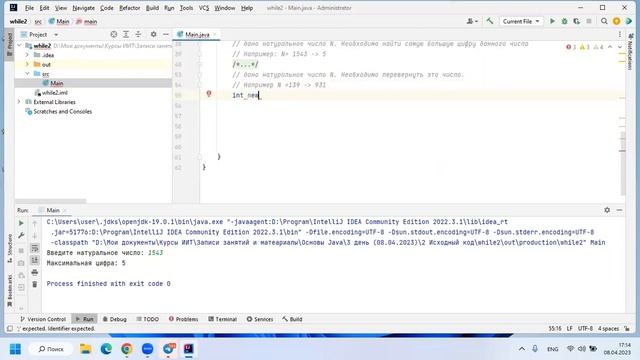Open Version Control tool window
Image resolution: width=640 pixels, height=360 pixels.
click(43, 319)
